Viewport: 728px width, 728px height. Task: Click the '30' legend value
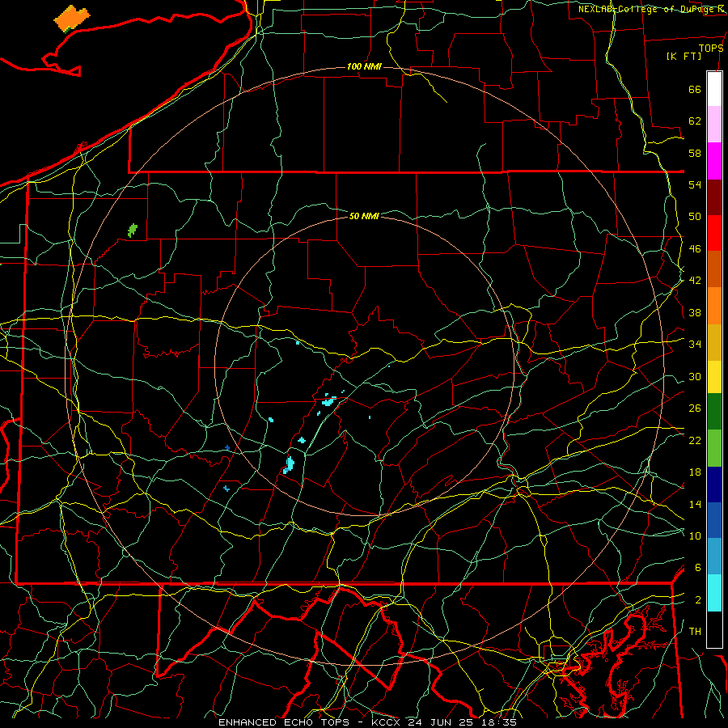tap(695, 376)
